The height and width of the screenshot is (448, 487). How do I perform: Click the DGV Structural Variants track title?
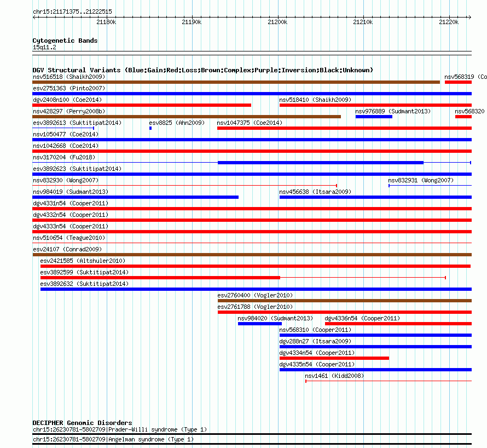tap(202, 70)
